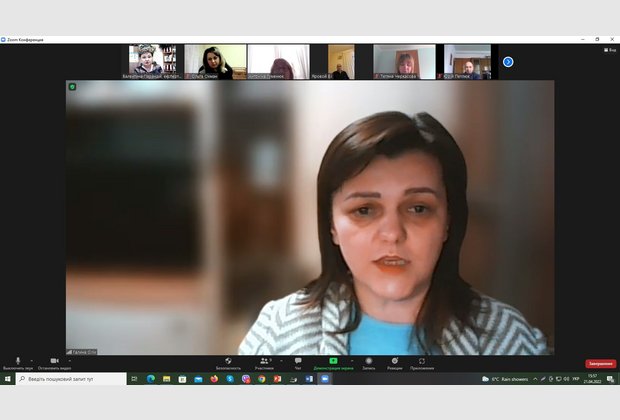This screenshot has width=620, height=420.
Task: Open the Reactions menu
Action: (395, 360)
